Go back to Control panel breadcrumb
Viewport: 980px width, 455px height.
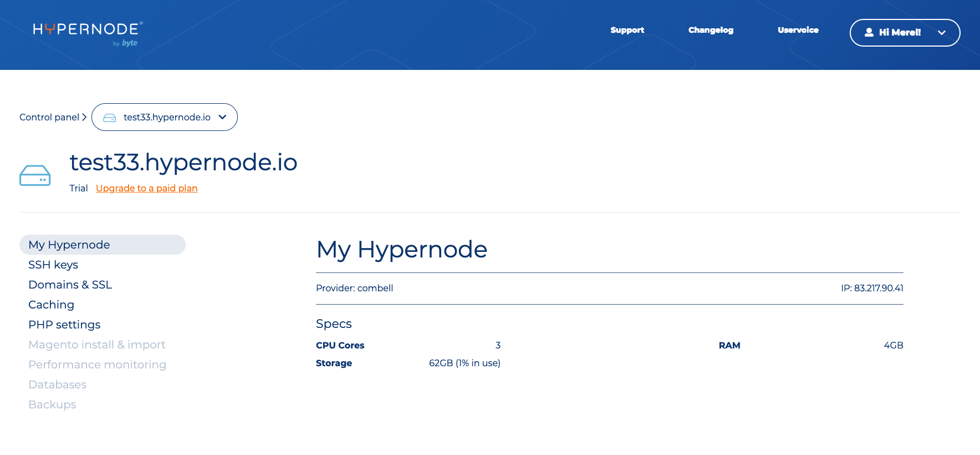49,117
